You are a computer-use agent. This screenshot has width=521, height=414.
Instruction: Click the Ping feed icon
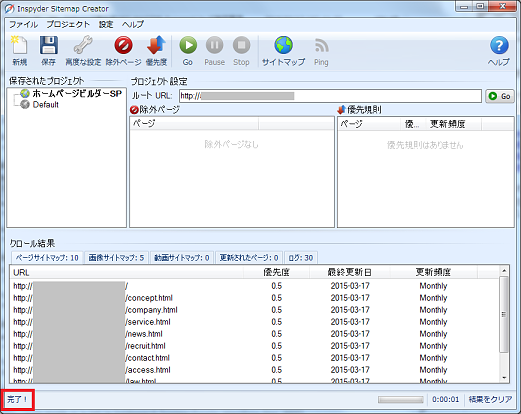coord(321,51)
